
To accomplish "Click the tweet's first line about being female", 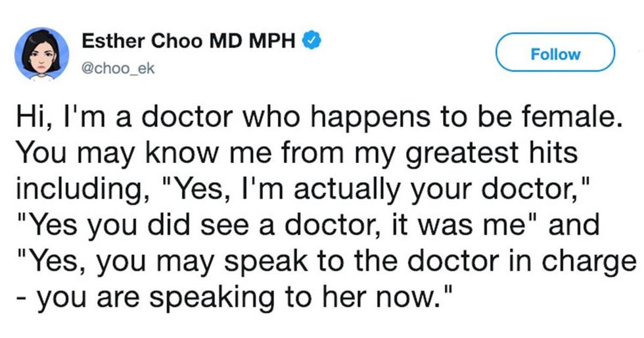I will 317,121.
